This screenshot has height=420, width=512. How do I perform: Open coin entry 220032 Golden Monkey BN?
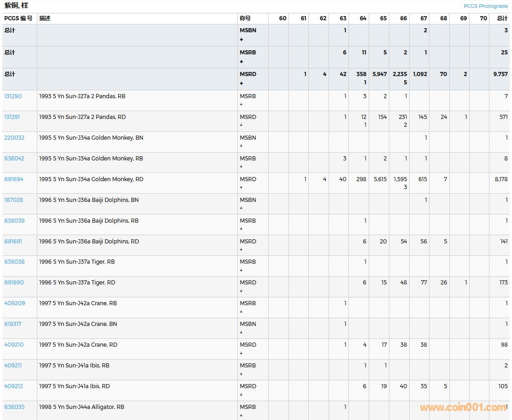(14, 138)
